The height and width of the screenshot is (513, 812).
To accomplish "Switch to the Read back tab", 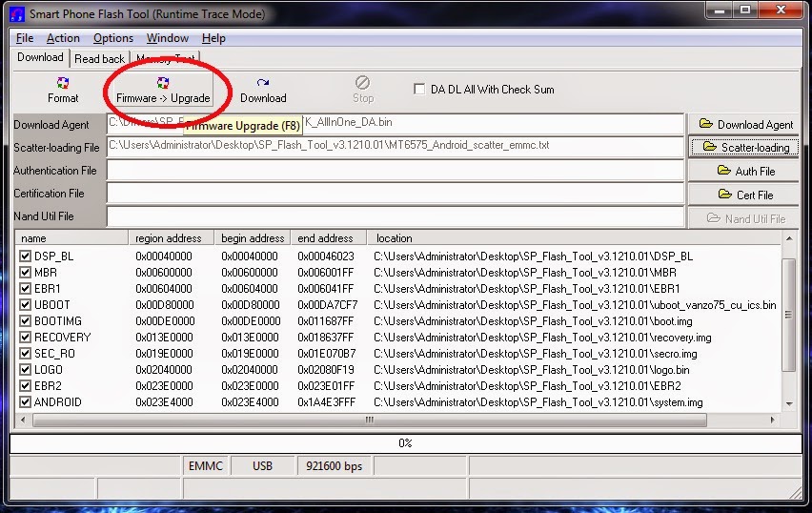I will coord(99,59).
